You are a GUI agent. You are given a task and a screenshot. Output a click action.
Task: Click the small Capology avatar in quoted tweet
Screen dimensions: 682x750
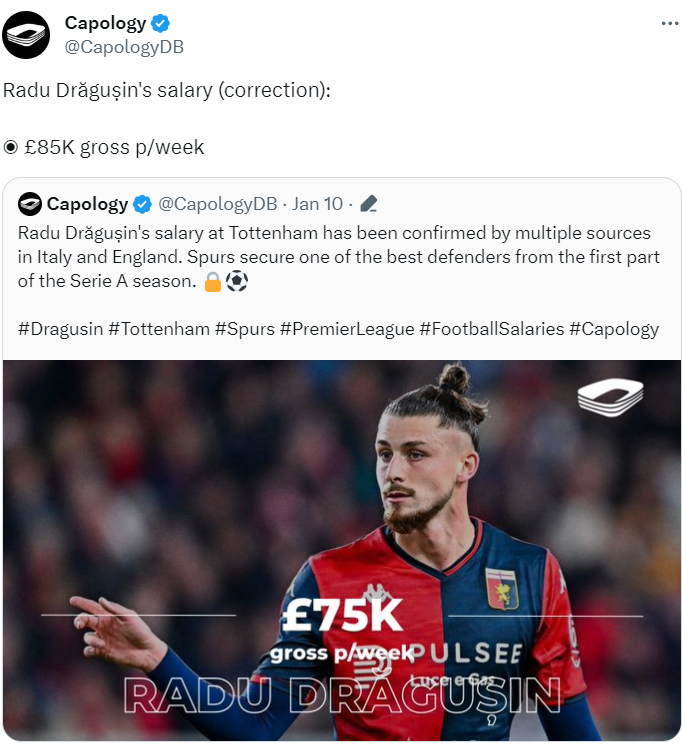pos(30,204)
